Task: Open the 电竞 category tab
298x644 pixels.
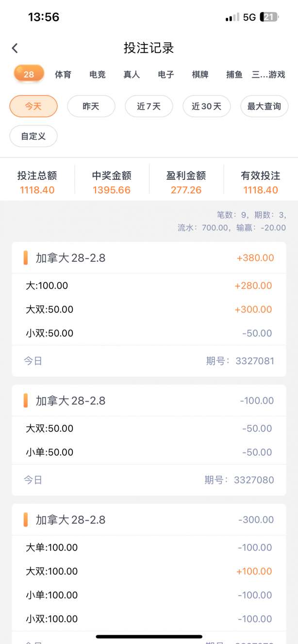Action: click(x=98, y=75)
